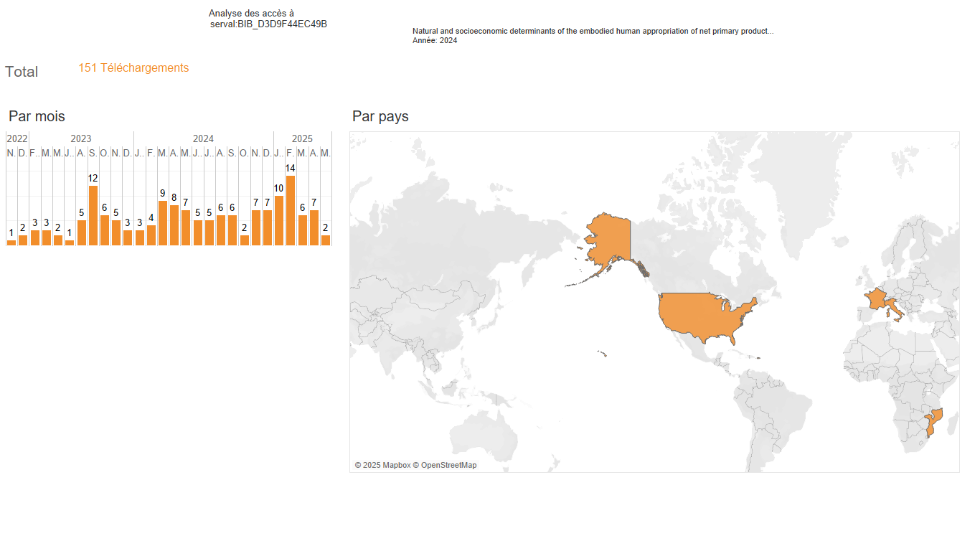Select the October 2024 bar labeled 2

244,240
